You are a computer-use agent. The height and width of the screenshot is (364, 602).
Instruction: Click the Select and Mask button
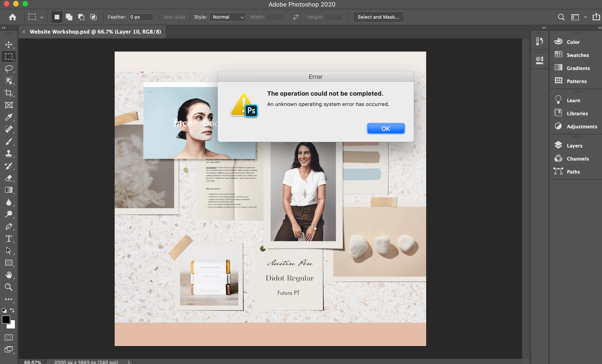(378, 17)
